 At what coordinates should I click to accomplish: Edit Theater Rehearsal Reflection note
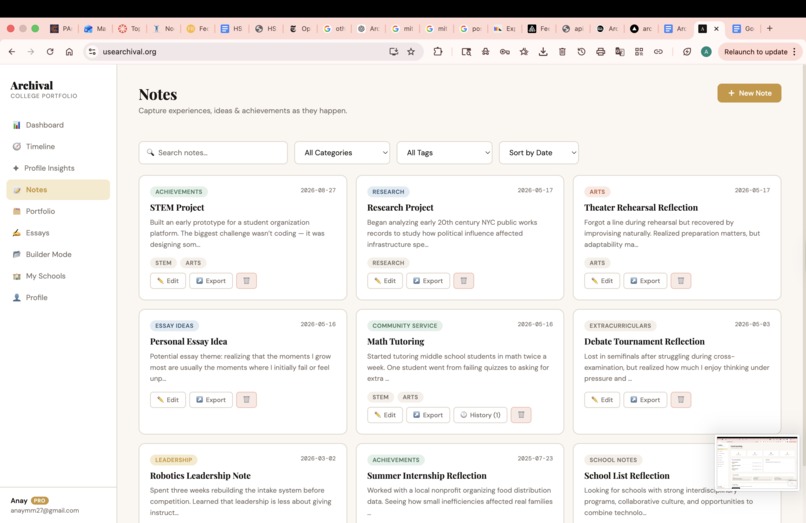pyautogui.click(x=602, y=281)
